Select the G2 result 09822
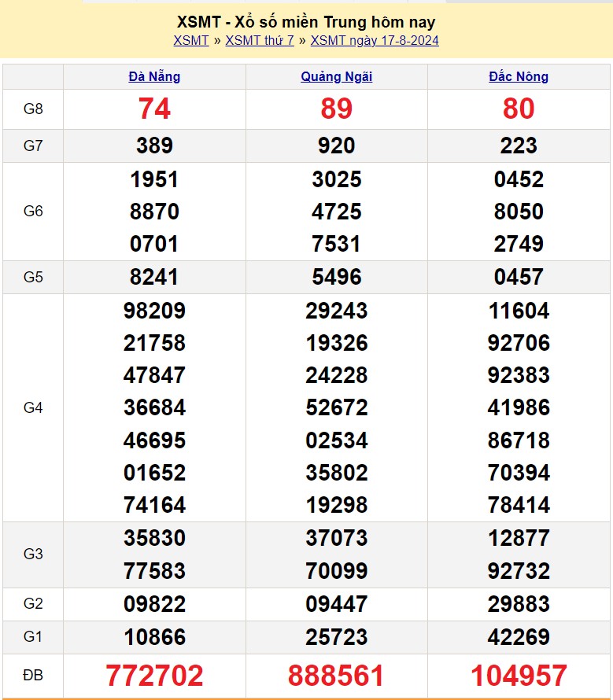This screenshot has width=613, height=700. pyautogui.click(x=154, y=604)
